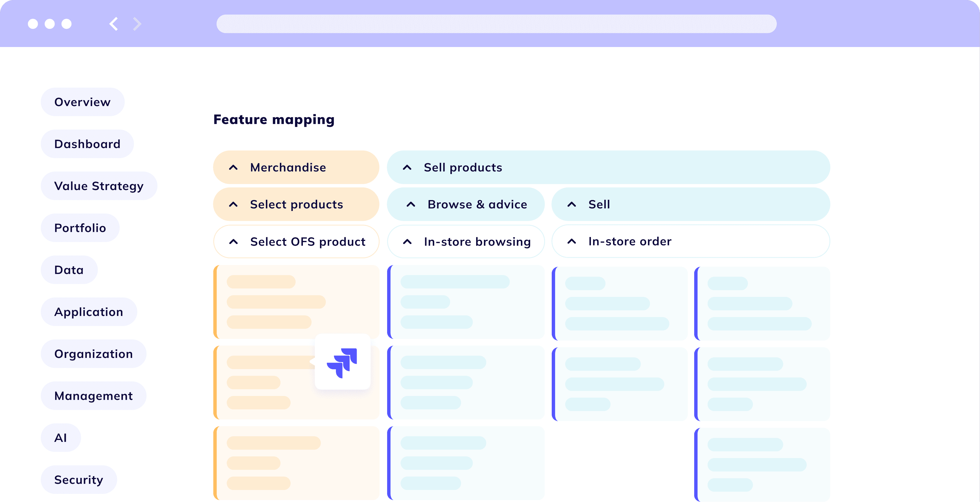This screenshot has height=502, width=980.
Task: Collapse the Select products chevron
Action: coord(233,204)
